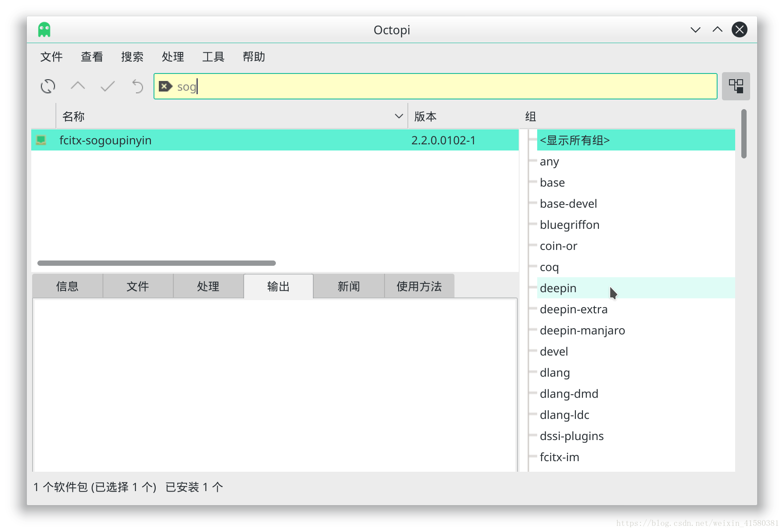Click in the search field containing 'sog'
The image size is (784, 532).
(436, 86)
